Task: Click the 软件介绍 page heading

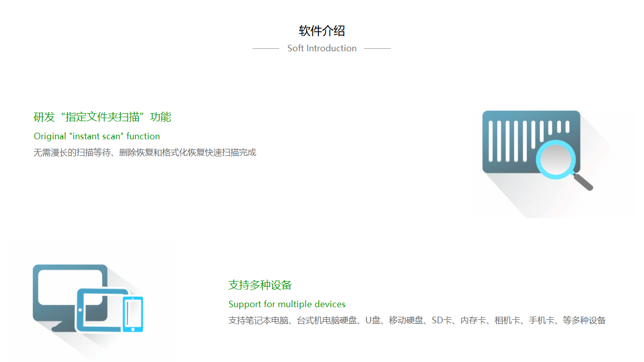Action: click(x=321, y=31)
